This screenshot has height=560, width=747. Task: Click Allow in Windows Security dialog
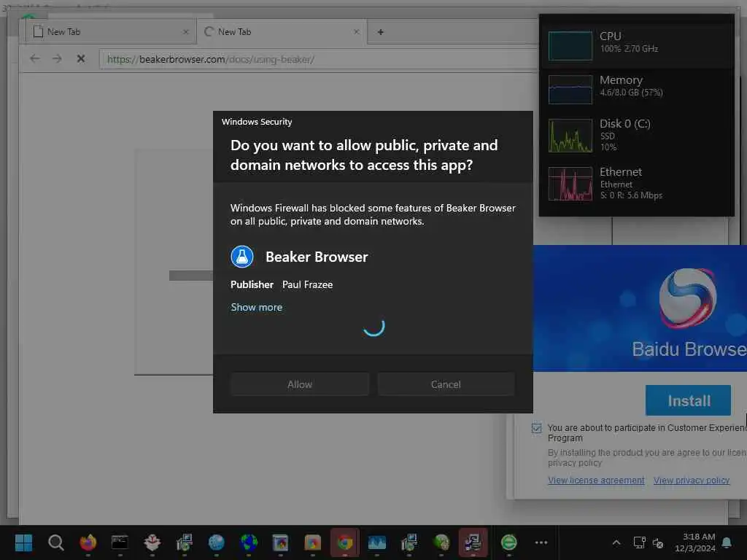pos(300,384)
